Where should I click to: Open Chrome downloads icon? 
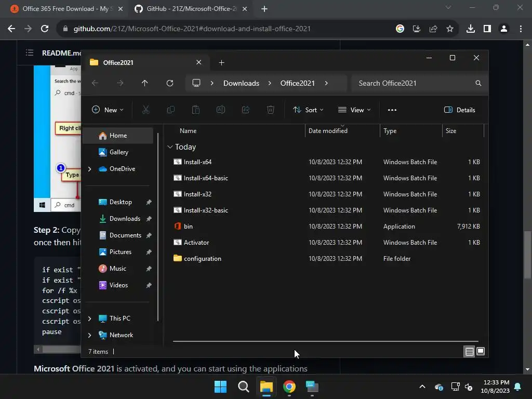click(470, 29)
